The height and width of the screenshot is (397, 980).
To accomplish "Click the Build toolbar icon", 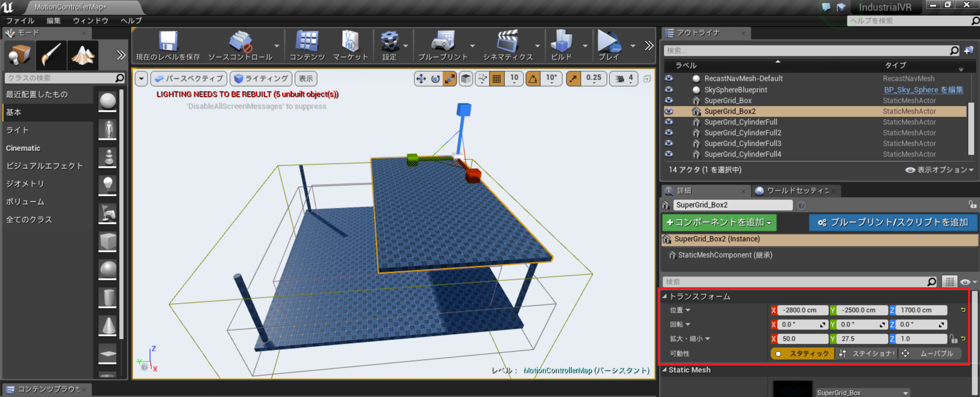I will (561, 45).
